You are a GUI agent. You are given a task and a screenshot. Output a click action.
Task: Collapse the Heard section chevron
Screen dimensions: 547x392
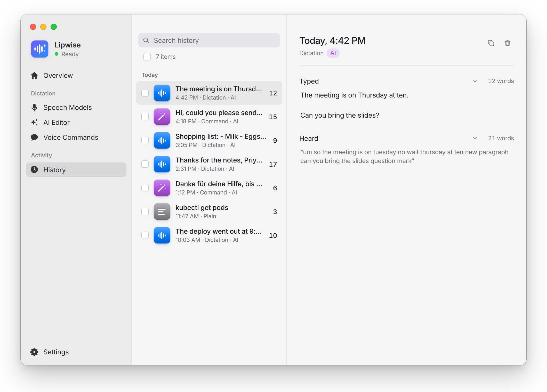click(475, 138)
